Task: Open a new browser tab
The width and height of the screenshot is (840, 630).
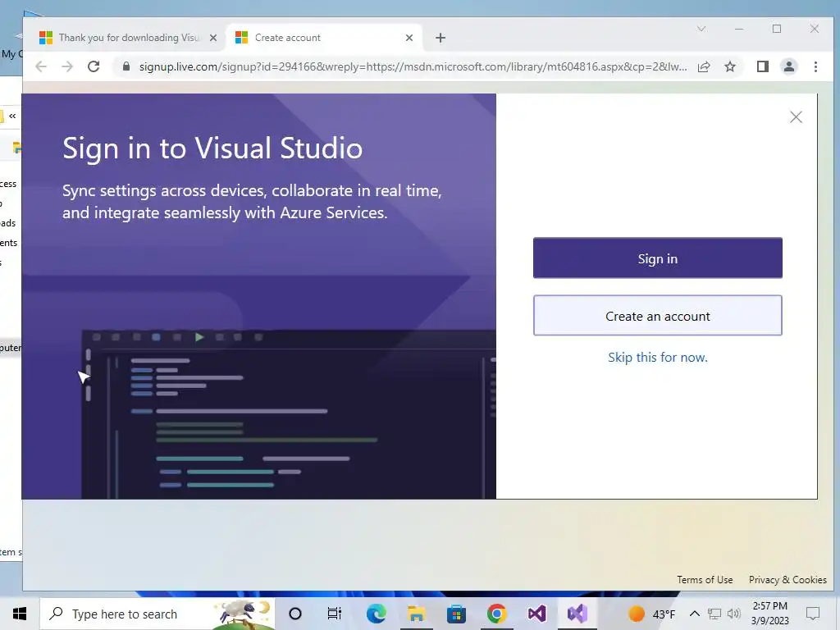Action: (x=440, y=38)
